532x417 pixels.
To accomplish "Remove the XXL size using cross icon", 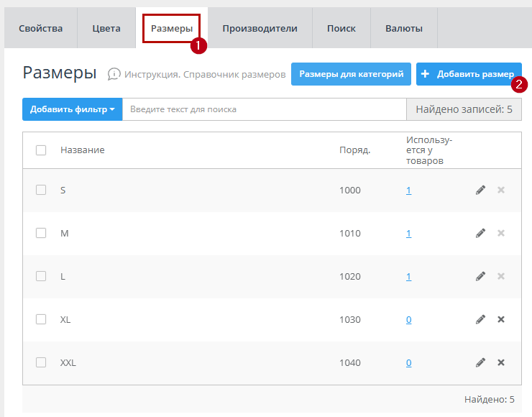I will click(501, 362).
